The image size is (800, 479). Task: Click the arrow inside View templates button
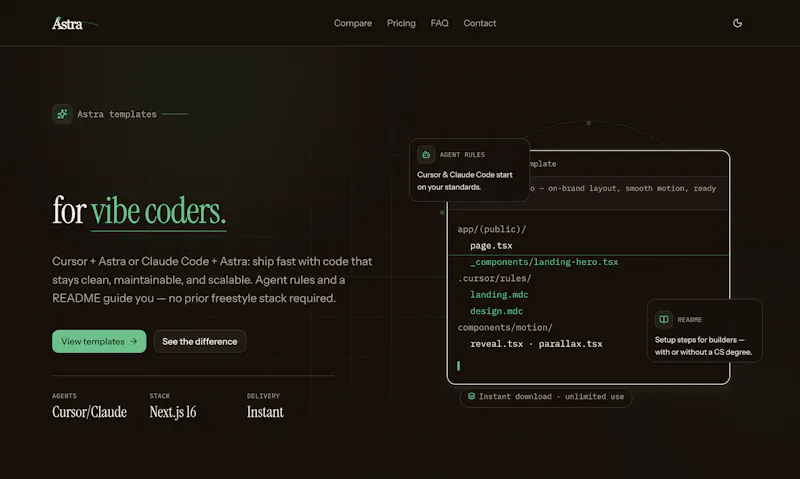[x=134, y=341]
